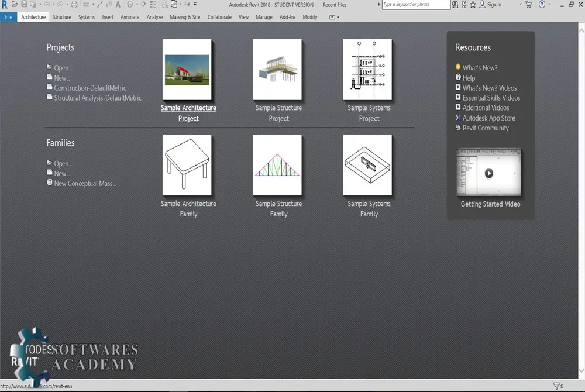
Task: Click the Open folder icon in quick access toolbar
Action: tap(15, 4)
